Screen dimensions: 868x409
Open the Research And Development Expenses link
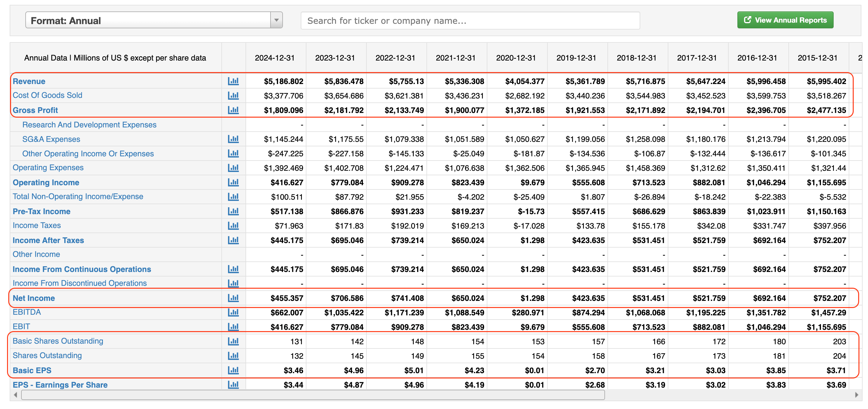[x=89, y=125]
